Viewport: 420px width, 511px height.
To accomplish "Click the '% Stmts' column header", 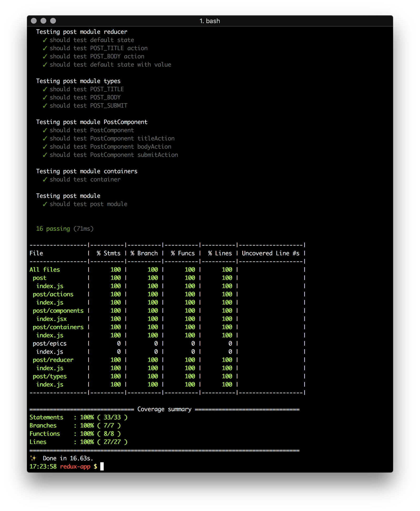I will click(109, 253).
